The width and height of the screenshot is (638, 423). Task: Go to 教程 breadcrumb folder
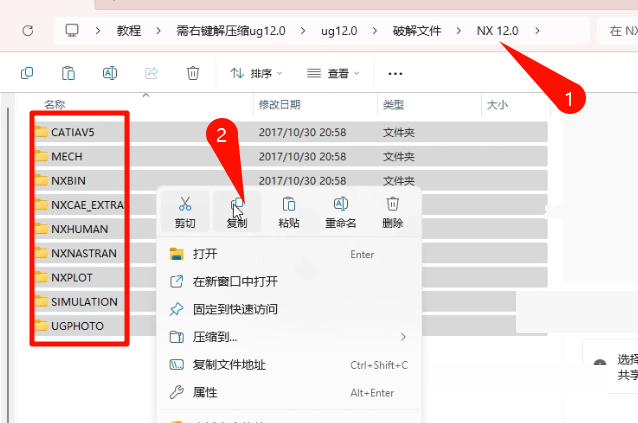coord(129,31)
